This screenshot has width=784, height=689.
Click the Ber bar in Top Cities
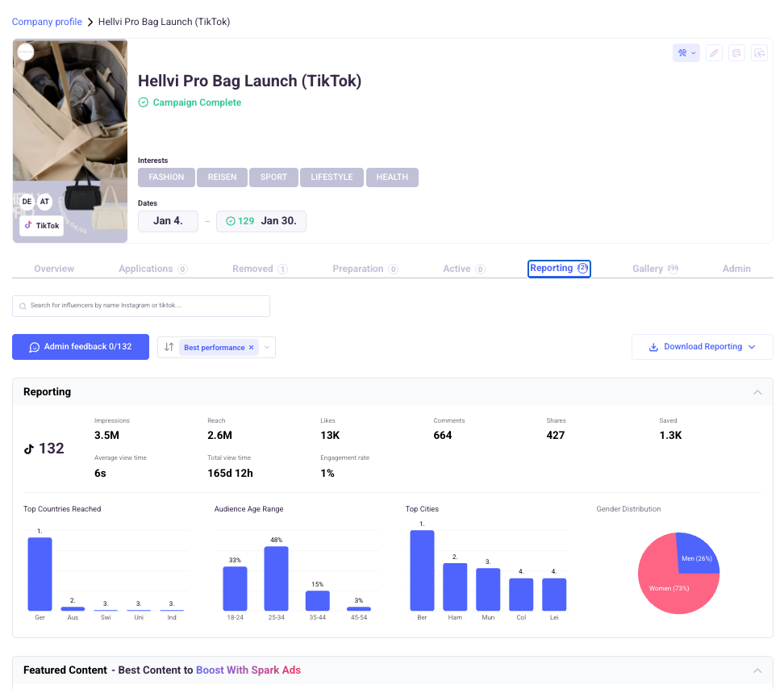[422, 570]
